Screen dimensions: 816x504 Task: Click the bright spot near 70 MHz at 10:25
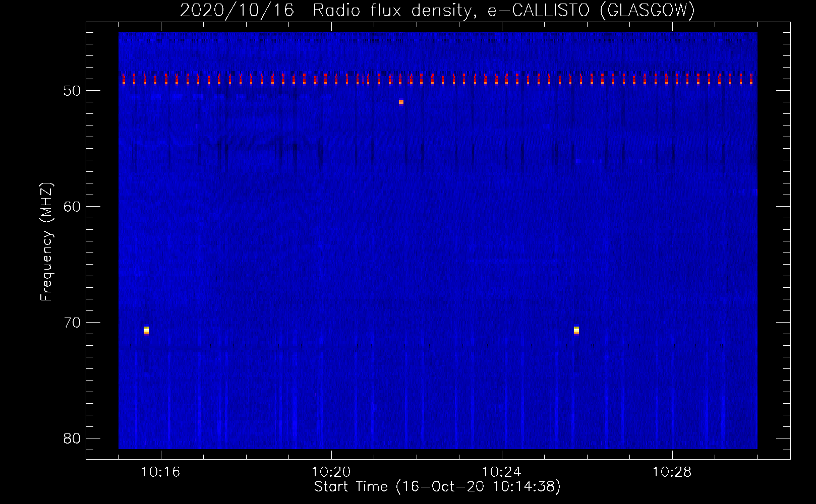576,330
